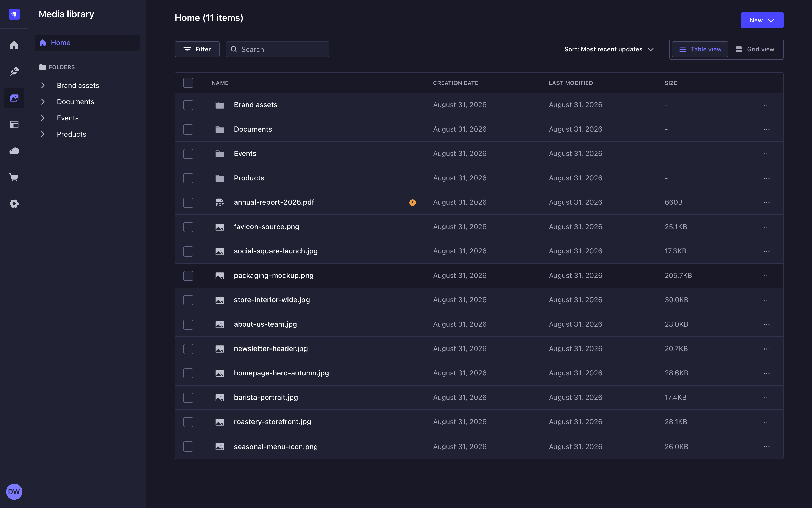Image resolution: width=812 pixels, height=508 pixels.
Task: Select Events in the Folders tree
Action: [x=68, y=118]
